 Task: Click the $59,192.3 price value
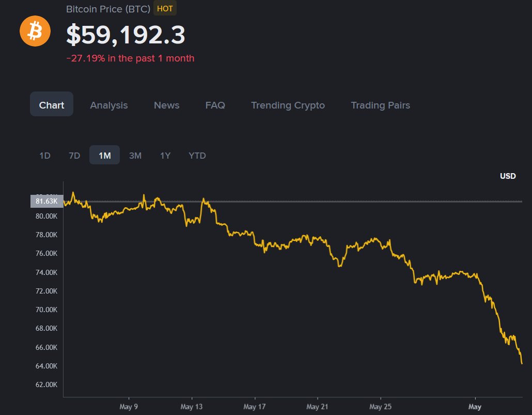pyautogui.click(x=126, y=35)
